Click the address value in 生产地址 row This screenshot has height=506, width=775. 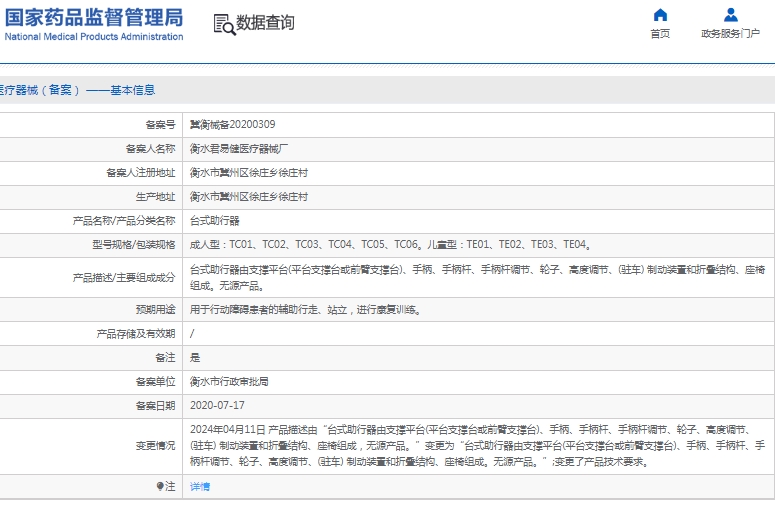(249, 197)
